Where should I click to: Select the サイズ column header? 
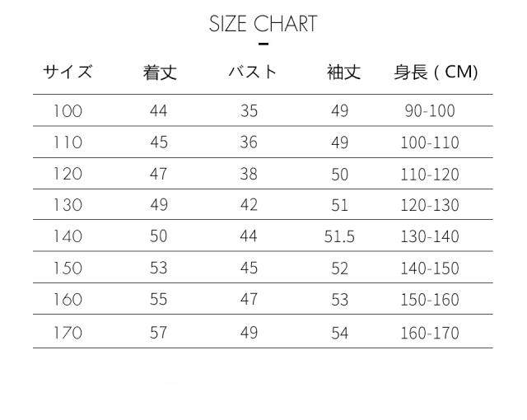(68, 72)
